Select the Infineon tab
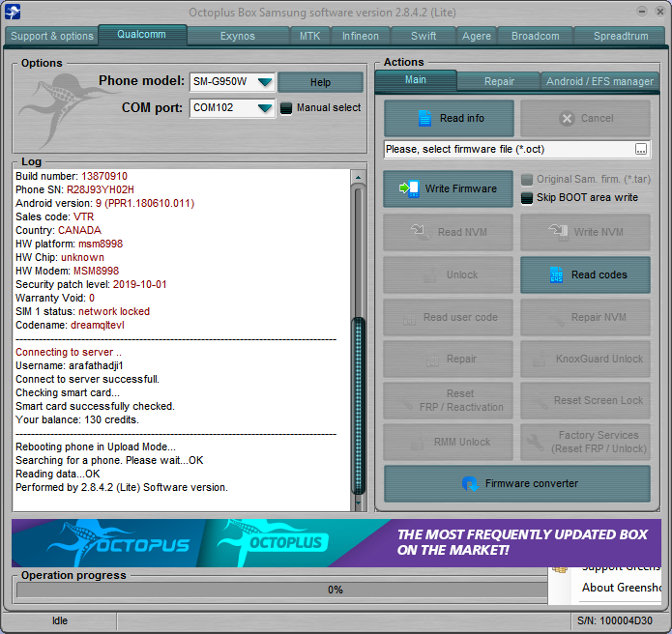 (x=360, y=36)
